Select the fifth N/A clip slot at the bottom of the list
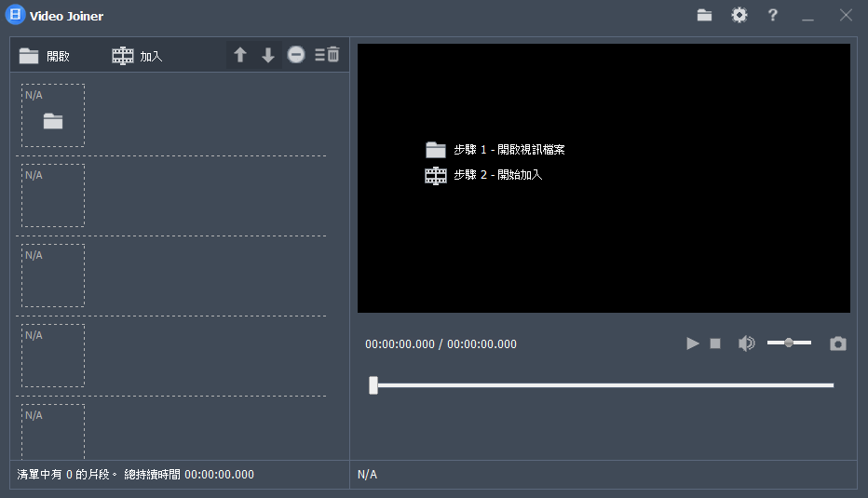 point(53,432)
